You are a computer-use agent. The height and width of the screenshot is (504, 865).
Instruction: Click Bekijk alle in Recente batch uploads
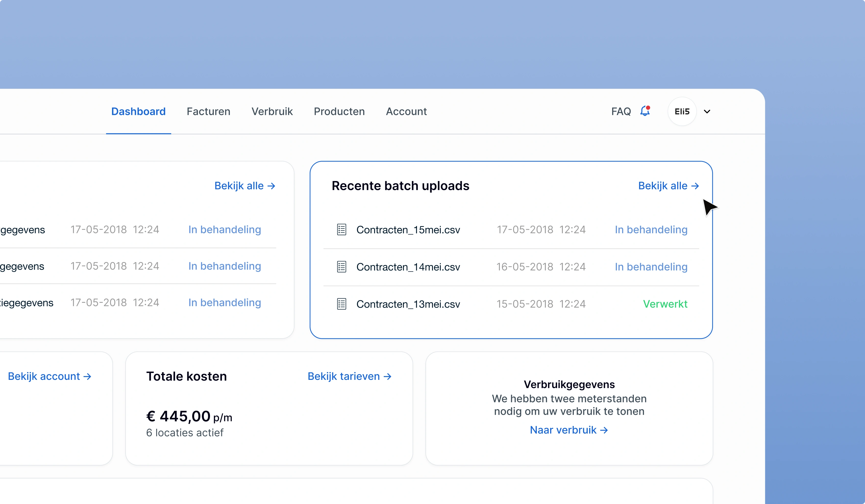point(668,186)
